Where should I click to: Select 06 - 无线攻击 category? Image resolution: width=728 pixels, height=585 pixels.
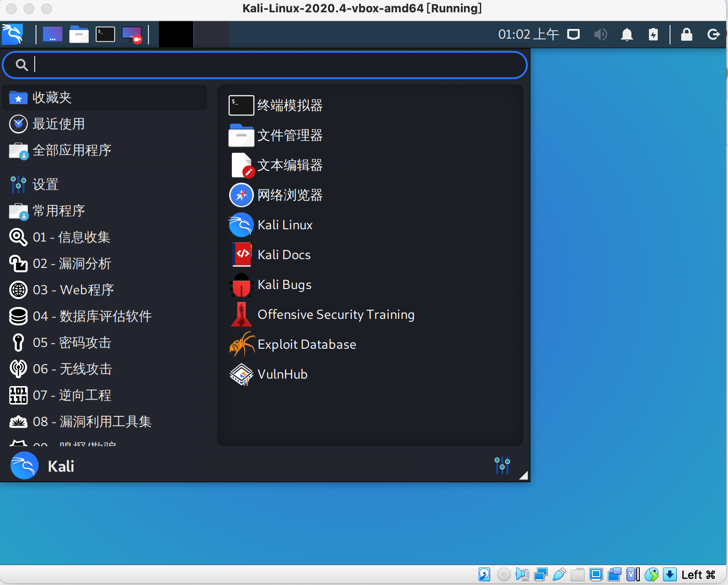click(x=105, y=369)
